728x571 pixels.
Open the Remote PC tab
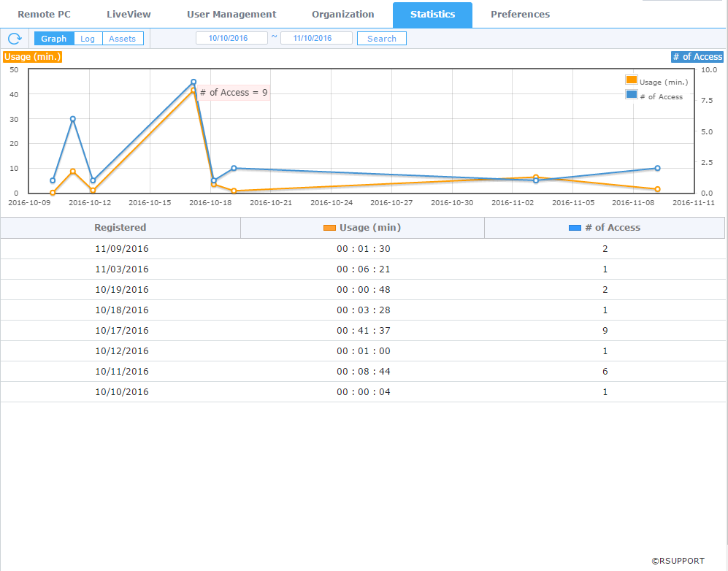(x=44, y=15)
